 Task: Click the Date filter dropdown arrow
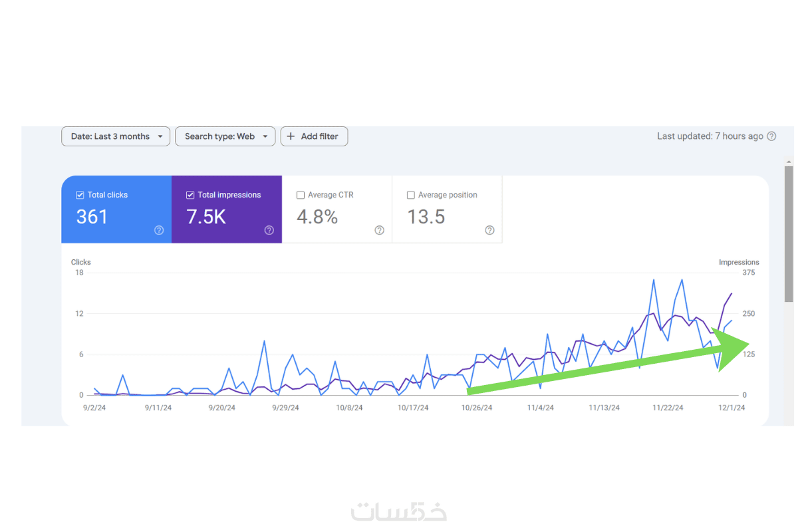160,136
